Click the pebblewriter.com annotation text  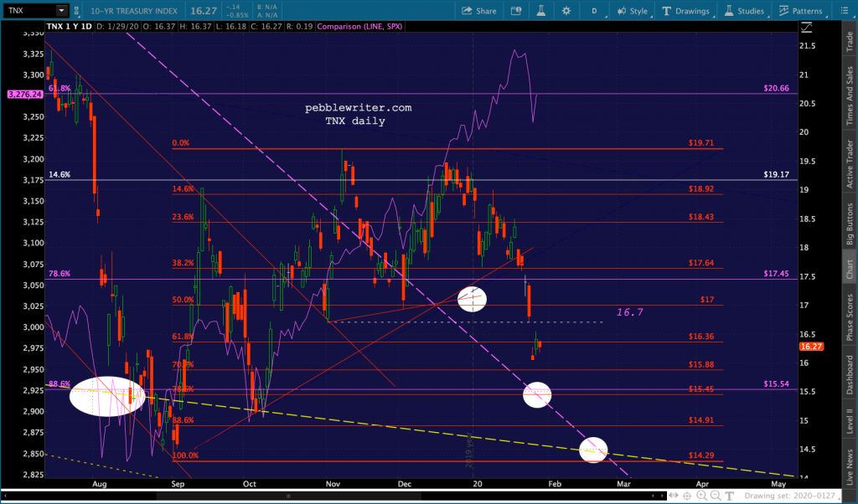tap(359, 108)
